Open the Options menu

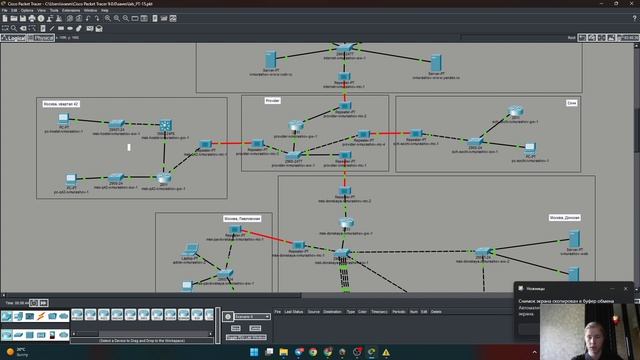(27, 10)
